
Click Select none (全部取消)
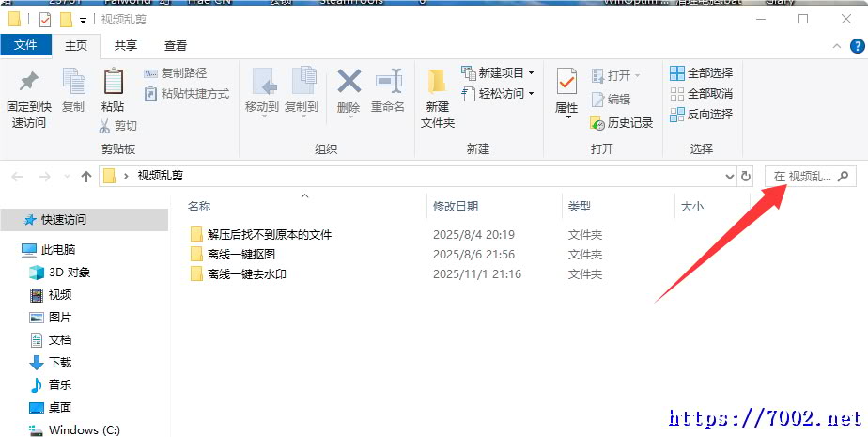click(x=702, y=94)
